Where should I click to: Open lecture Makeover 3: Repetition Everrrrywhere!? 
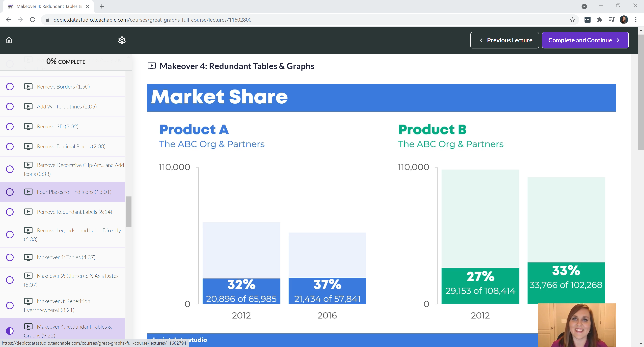(x=63, y=305)
